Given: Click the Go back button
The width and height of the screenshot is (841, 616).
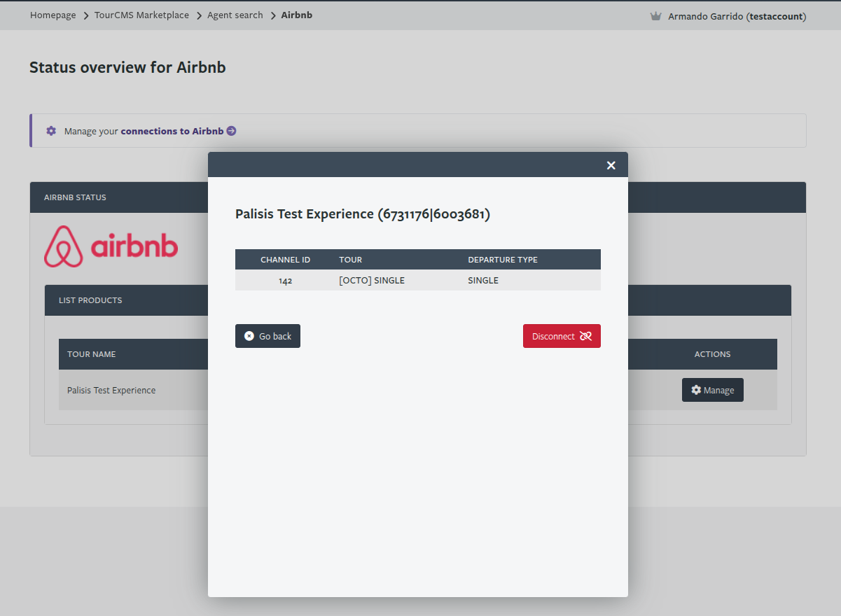Looking at the screenshot, I should point(267,336).
